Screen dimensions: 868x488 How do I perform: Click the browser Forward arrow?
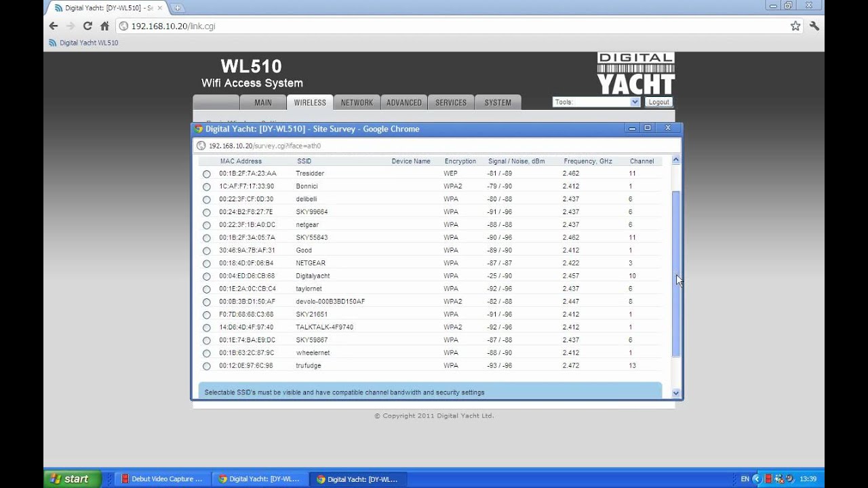pos(71,26)
